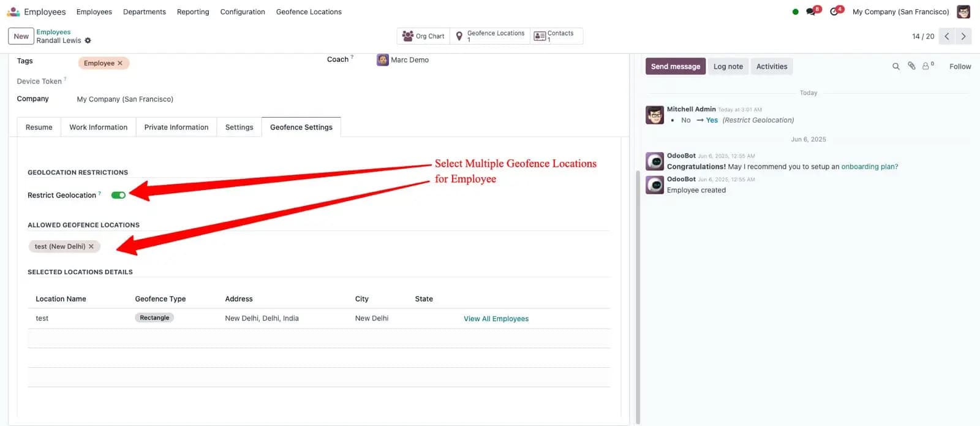Click the Company field value
The width and height of the screenshot is (980, 426).
pos(125,99)
